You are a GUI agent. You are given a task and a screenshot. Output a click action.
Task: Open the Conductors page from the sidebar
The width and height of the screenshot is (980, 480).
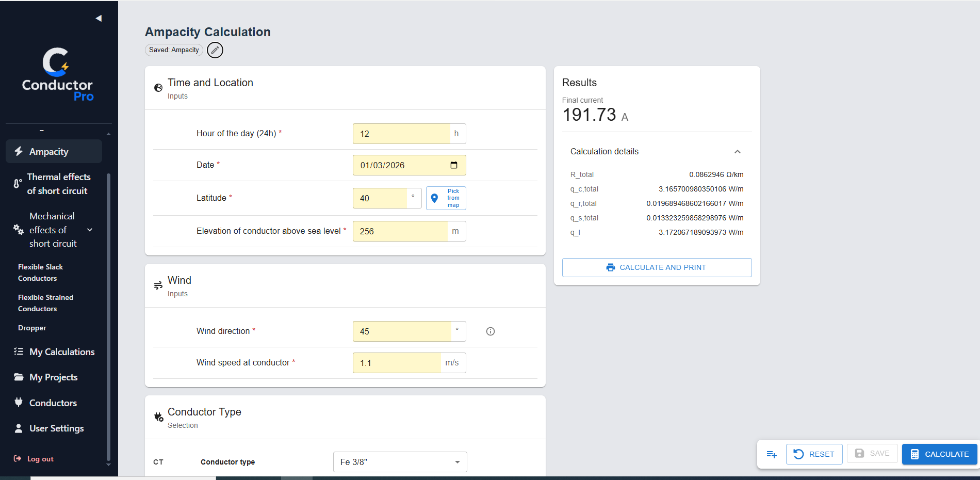[54, 403]
